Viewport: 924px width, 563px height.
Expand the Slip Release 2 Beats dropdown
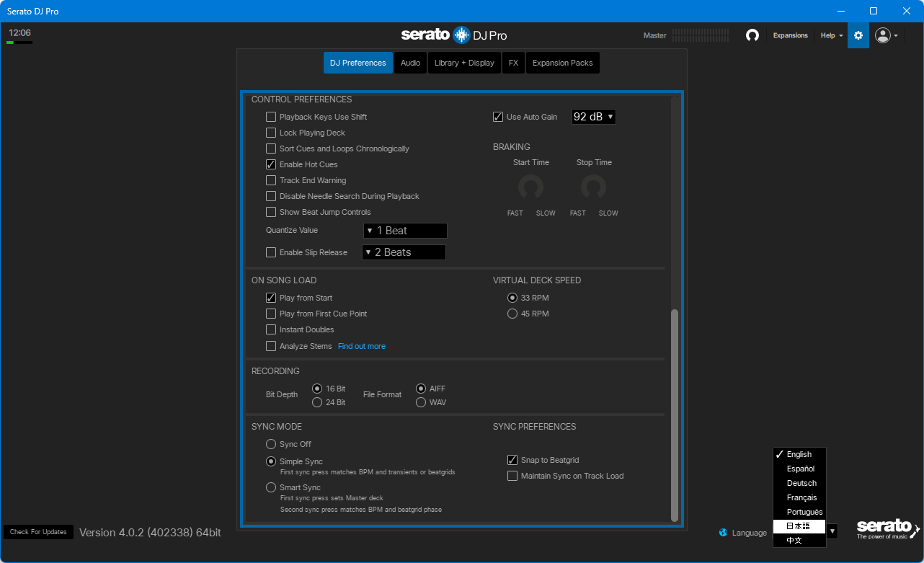[x=404, y=252]
